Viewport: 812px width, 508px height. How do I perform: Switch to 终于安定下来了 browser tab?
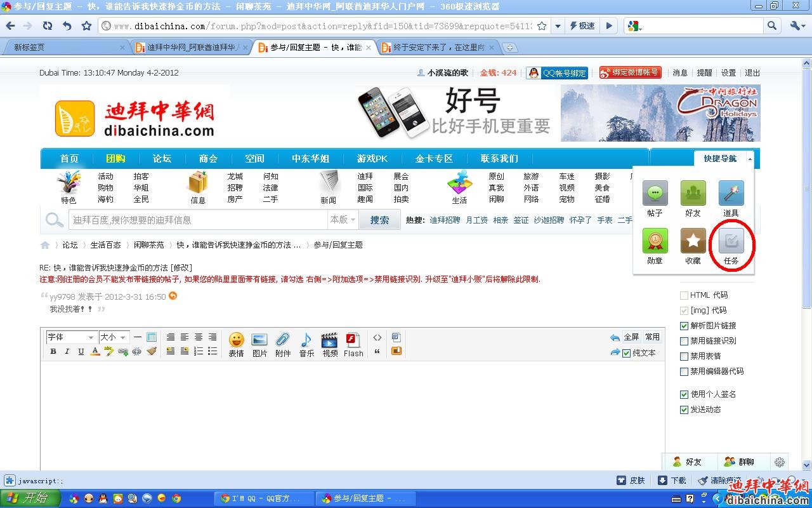point(438,48)
